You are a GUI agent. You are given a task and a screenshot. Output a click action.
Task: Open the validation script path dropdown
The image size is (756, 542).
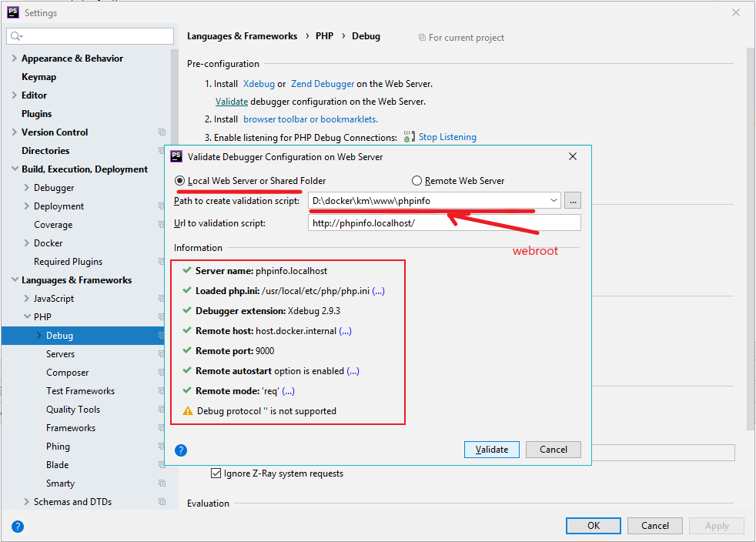tap(554, 201)
